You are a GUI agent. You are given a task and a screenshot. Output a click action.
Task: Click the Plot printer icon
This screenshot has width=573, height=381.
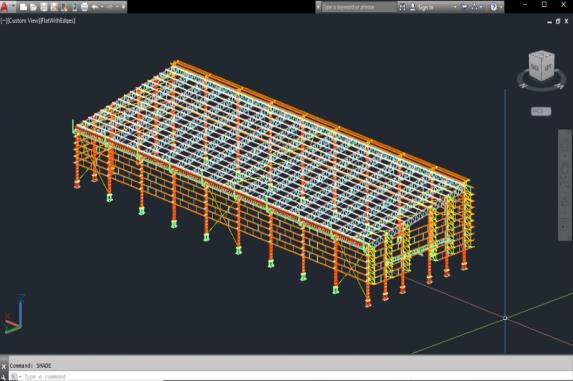click(x=84, y=7)
